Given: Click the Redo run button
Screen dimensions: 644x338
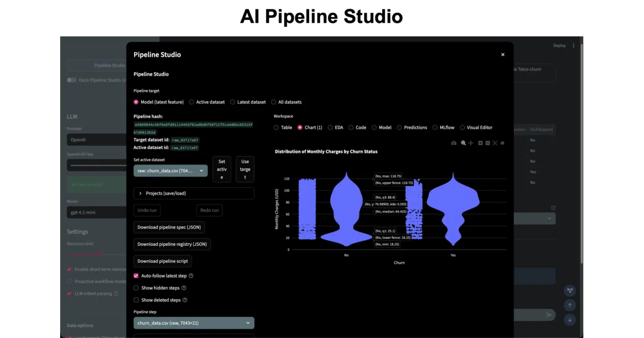Looking at the screenshot, I should coord(209,210).
